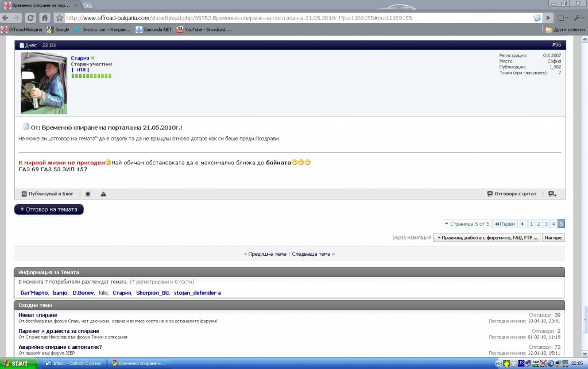Go to page 4 of the thread

click(x=554, y=224)
